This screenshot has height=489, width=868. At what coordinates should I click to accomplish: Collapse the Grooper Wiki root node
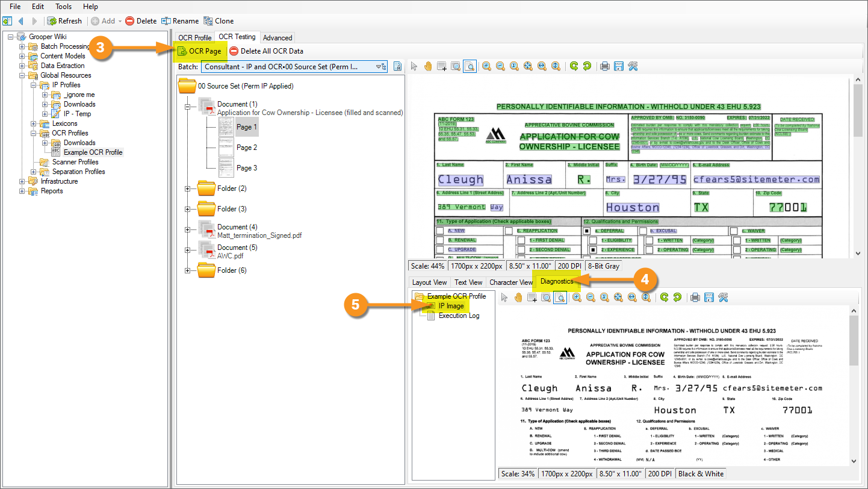click(11, 37)
